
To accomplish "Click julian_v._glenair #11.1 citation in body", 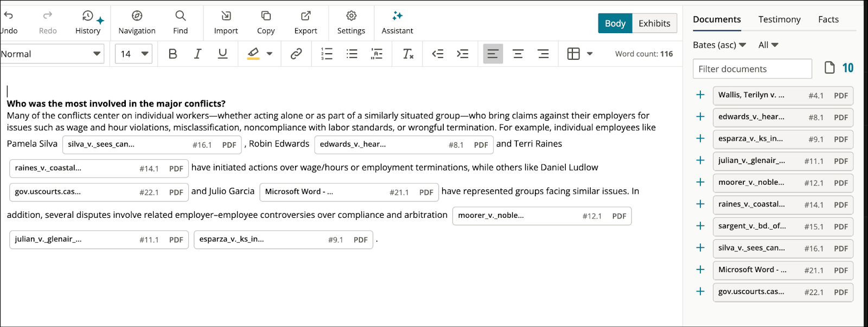I will tap(99, 240).
